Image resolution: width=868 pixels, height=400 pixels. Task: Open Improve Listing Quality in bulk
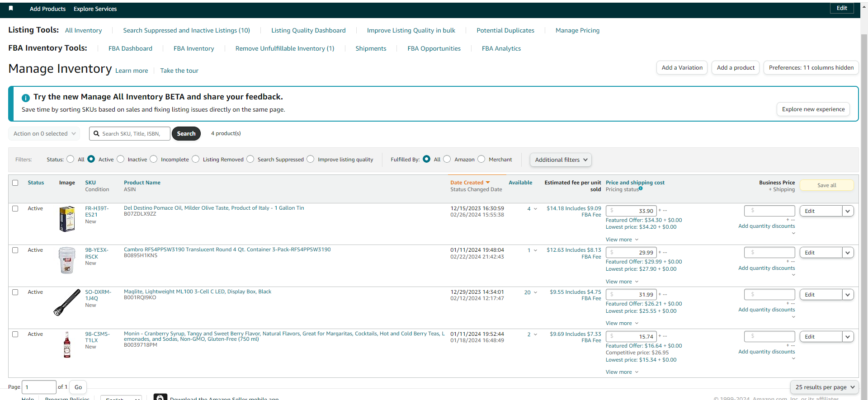tap(411, 30)
